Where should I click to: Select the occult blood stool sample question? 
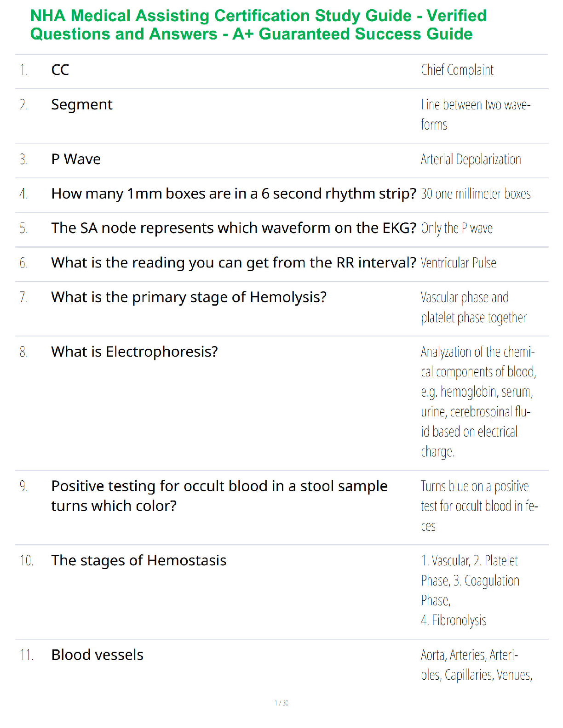[219, 496]
